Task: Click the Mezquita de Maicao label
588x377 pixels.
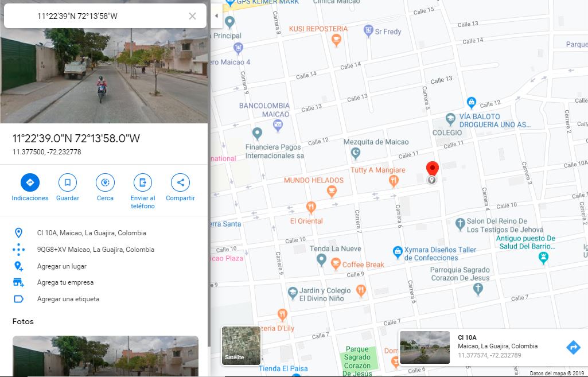Action: [x=376, y=142]
